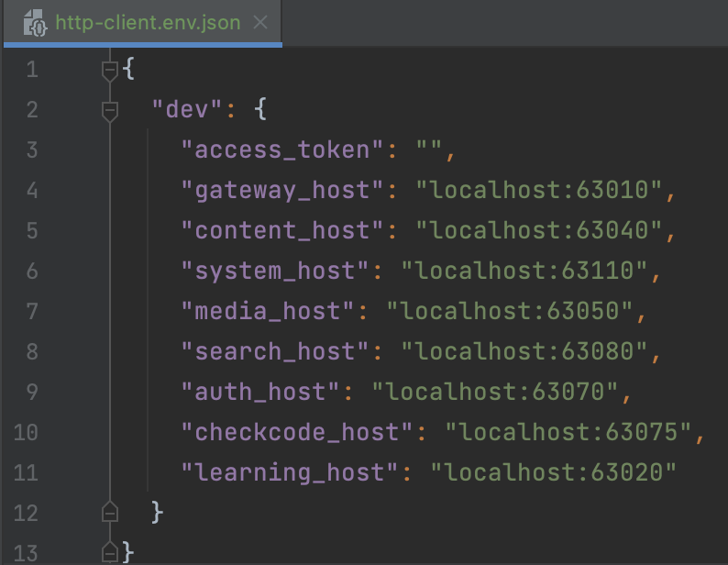Click the "dev" key on line 2

tap(187, 110)
